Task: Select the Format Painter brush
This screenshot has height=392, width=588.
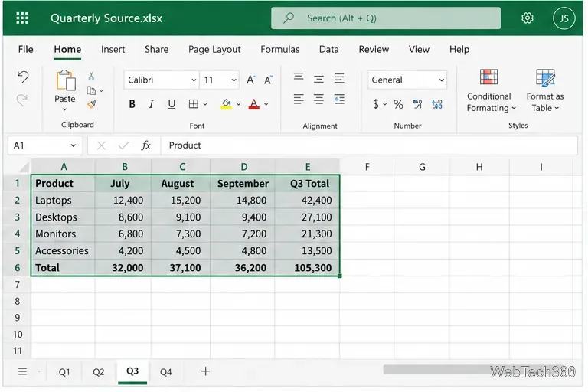Action: pos(92,104)
